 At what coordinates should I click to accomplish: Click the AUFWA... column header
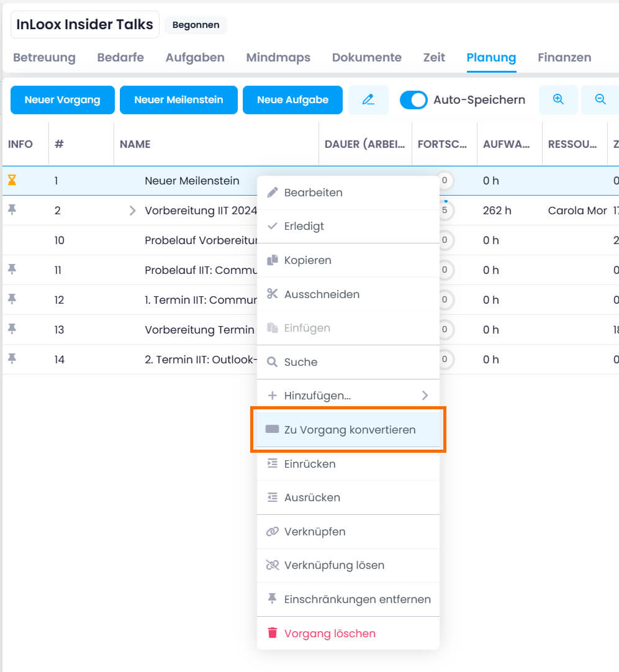pyautogui.click(x=510, y=144)
